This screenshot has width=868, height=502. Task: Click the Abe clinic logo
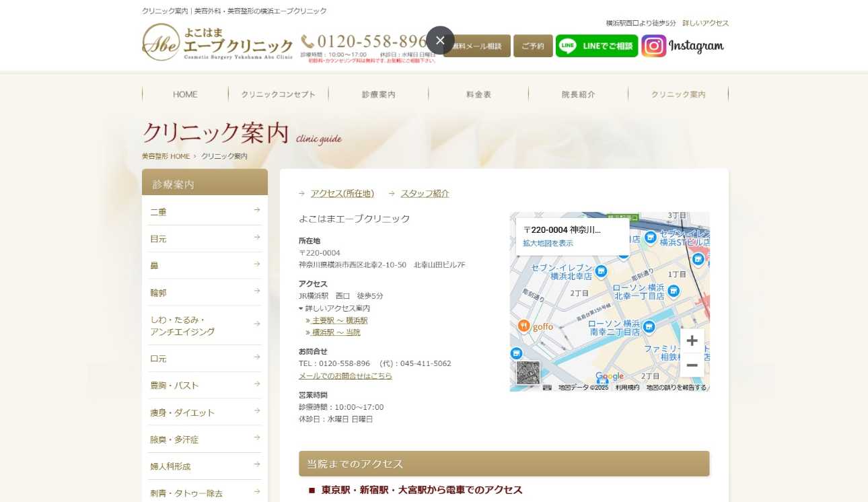pos(217,42)
